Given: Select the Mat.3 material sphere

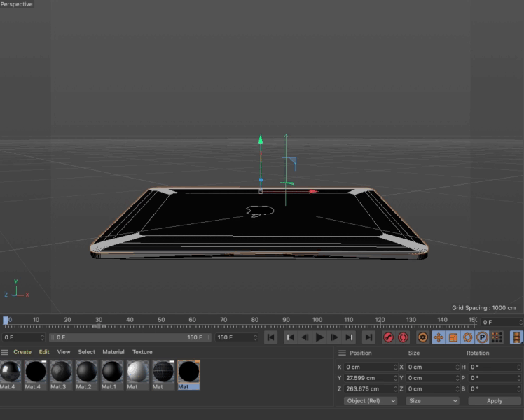Looking at the screenshot, I should [x=61, y=371].
